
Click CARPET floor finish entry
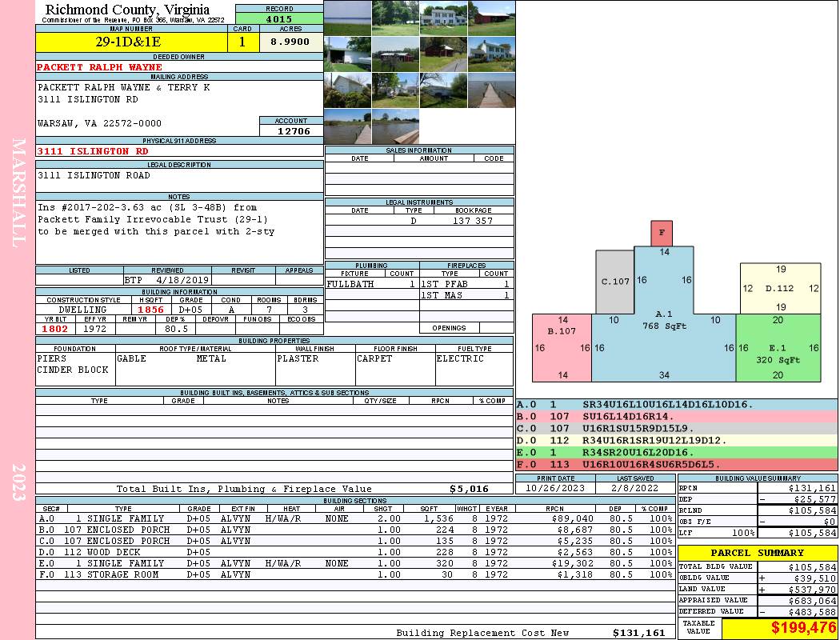pos(374,358)
